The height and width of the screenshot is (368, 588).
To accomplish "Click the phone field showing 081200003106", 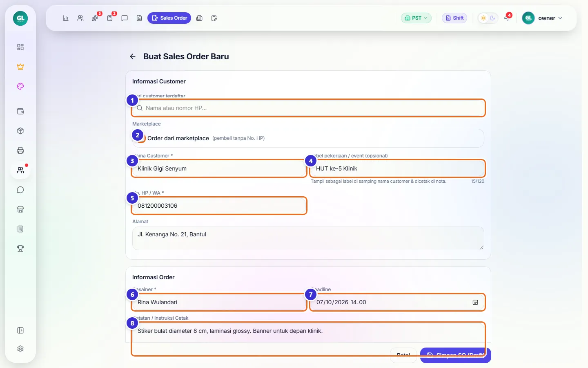I will point(219,206).
